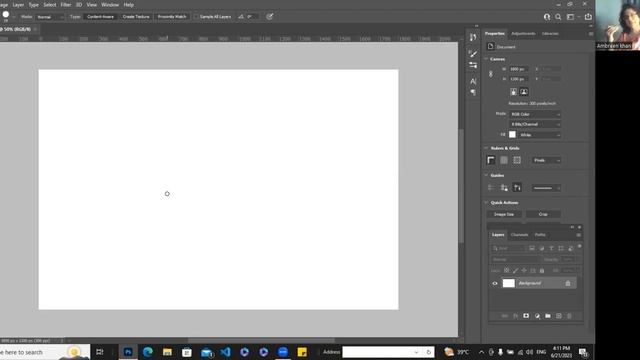This screenshot has height=360, width=640.
Task: Open the Properties panel menu icon
Action: pos(591,34)
